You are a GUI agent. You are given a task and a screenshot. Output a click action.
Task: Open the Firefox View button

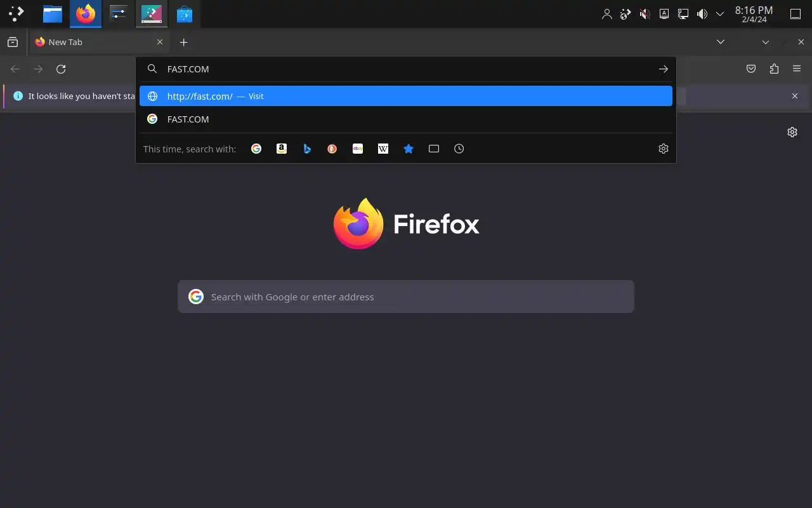click(x=13, y=42)
